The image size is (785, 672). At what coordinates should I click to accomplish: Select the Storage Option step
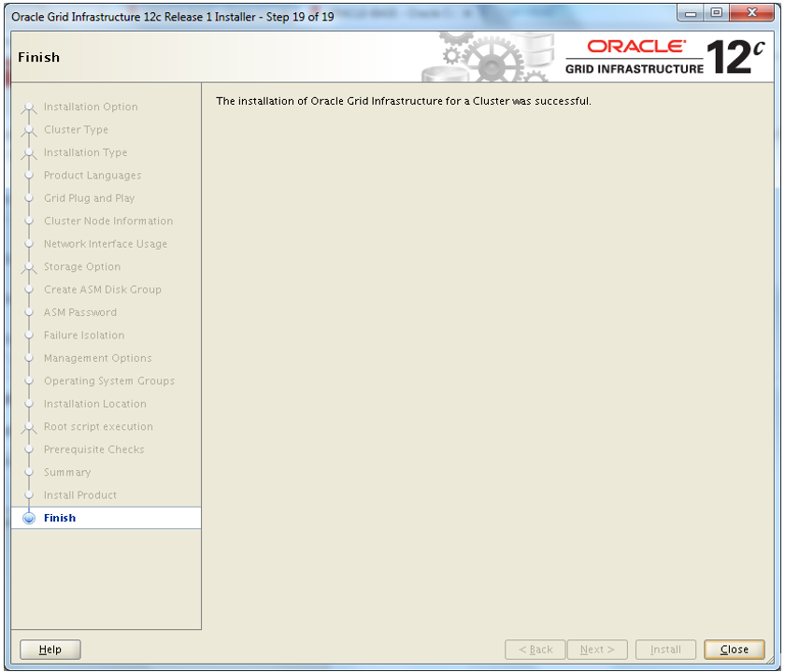tap(82, 266)
